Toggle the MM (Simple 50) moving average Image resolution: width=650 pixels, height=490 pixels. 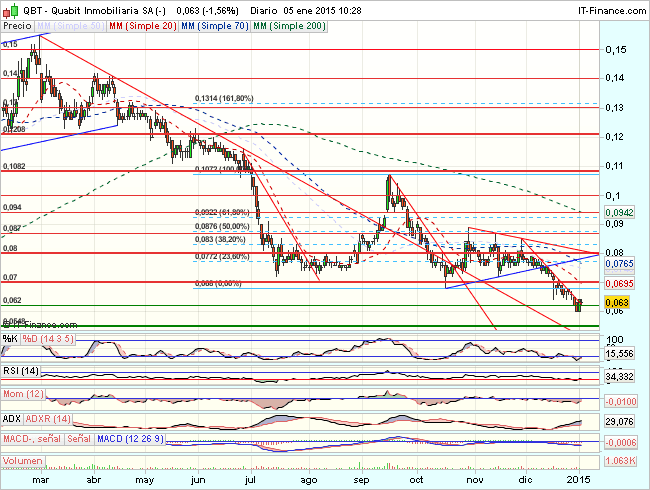[70, 26]
